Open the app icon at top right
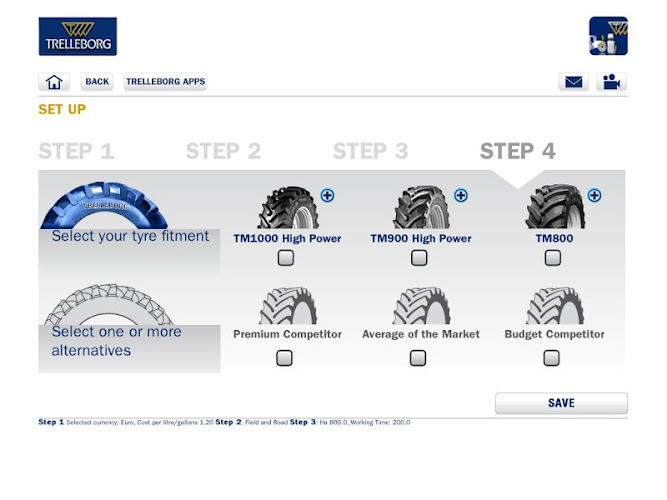This screenshot has width=667, height=500. (x=608, y=36)
